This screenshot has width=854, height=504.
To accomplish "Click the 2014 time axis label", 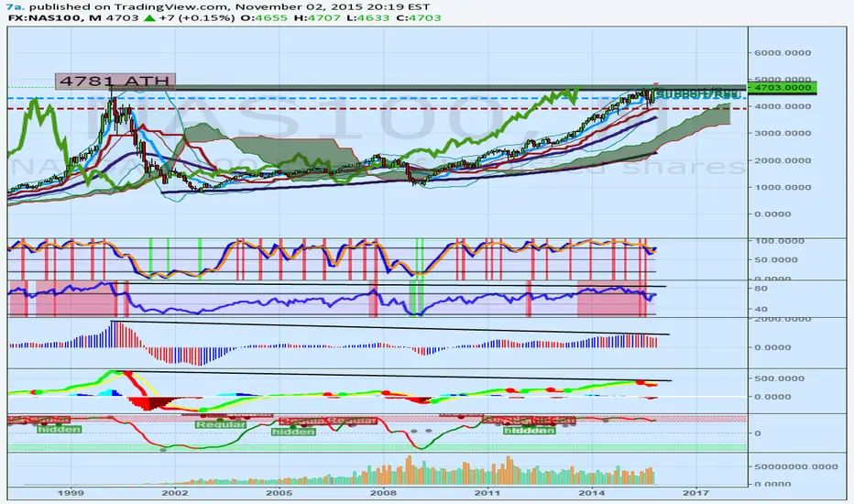I will coord(592,493).
